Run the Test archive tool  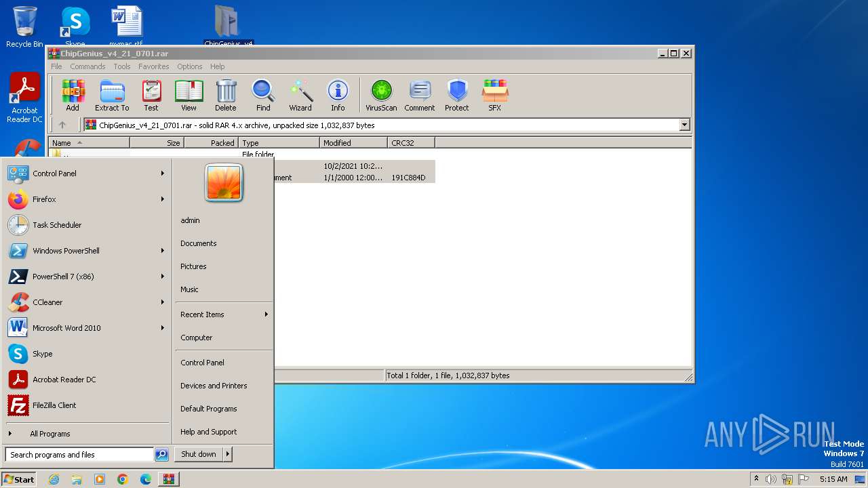pos(151,96)
